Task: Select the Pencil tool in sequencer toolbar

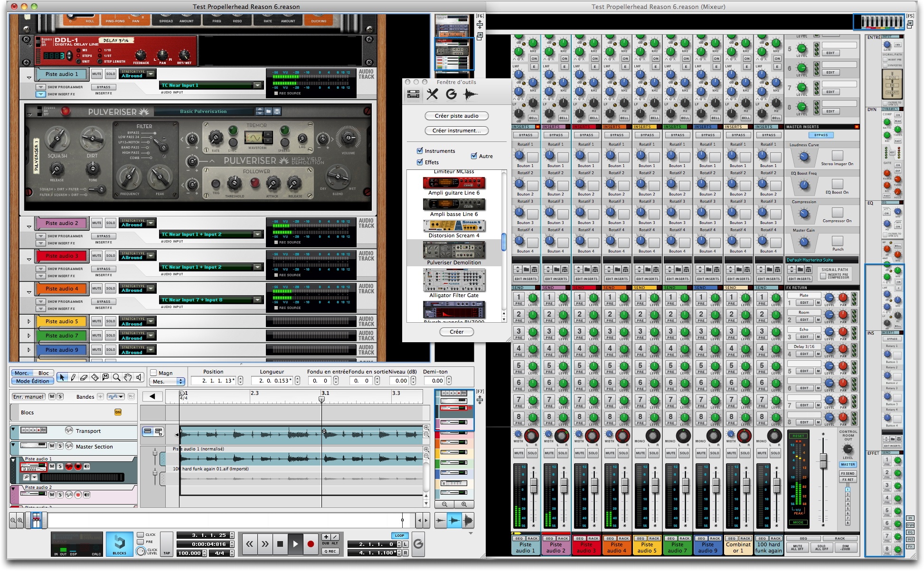Action: (x=73, y=377)
